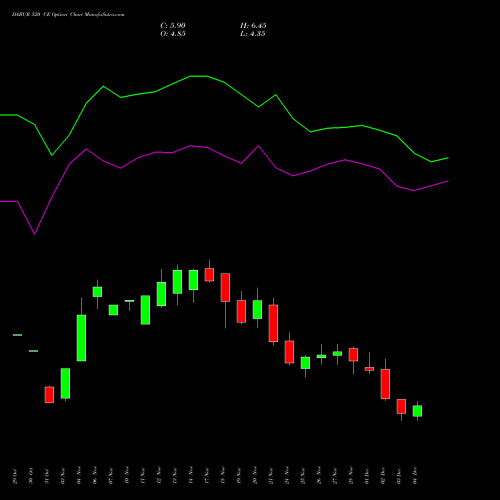Click the red candle above 24 Nov
This screenshot has height=500, width=500.
(x=289, y=352)
